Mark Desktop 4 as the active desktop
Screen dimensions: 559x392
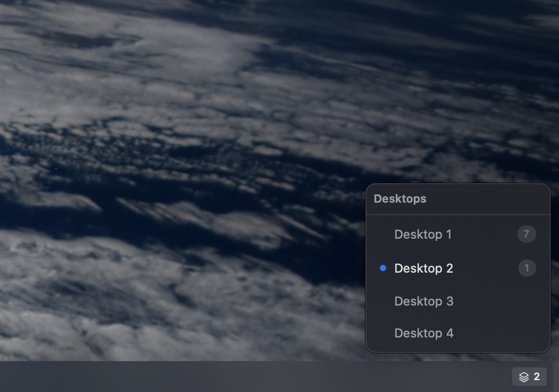click(424, 333)
